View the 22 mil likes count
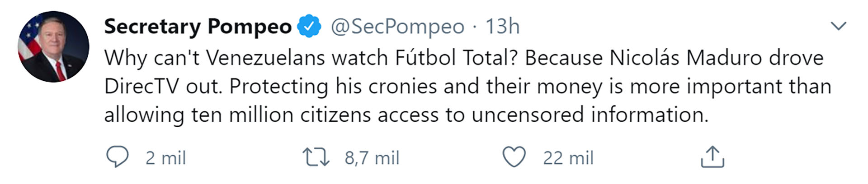The width and height of the screenshot is (868, 184). 568,158
